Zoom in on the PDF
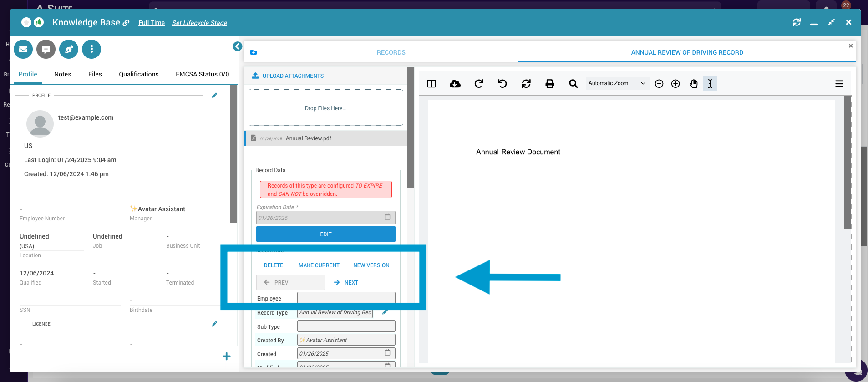This screenshot has width=868, height=382. point(675,84)
